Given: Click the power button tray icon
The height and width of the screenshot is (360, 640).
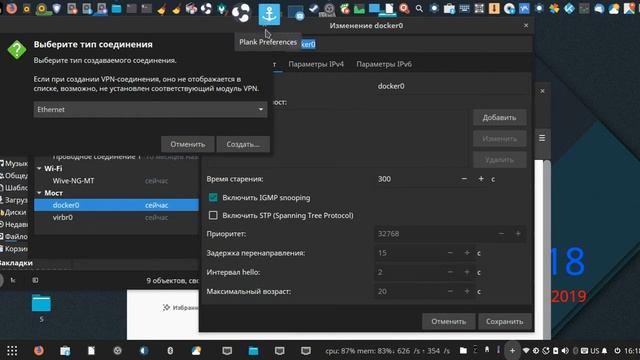Looking at the screenshot, I should 617,351.
